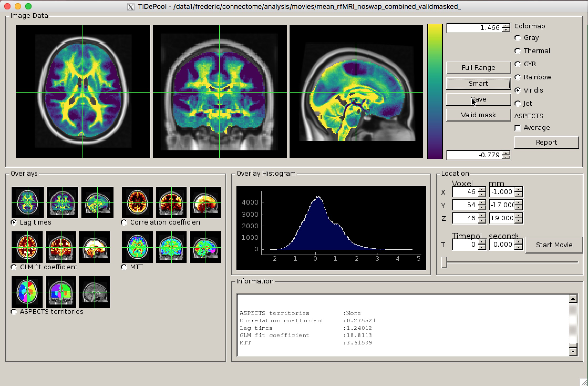Click the X11 icon in title bar
Image resolution: width=588 pixels, height=386 pixels.
131,7
